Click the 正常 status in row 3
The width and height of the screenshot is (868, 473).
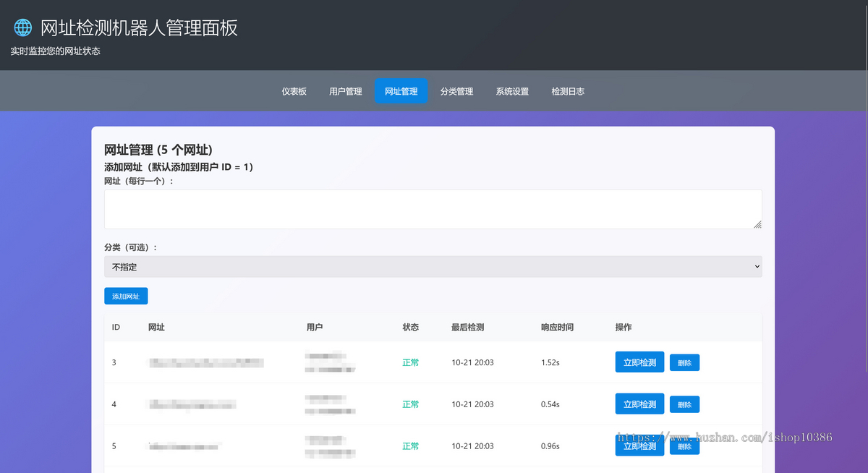[411, 362]
